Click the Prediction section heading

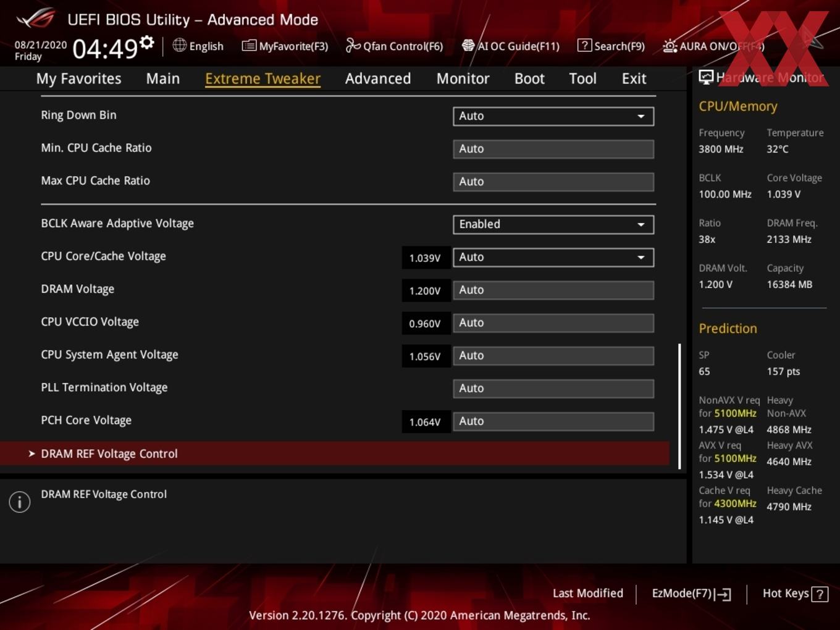pyautogui.click(x=728, y=329)
